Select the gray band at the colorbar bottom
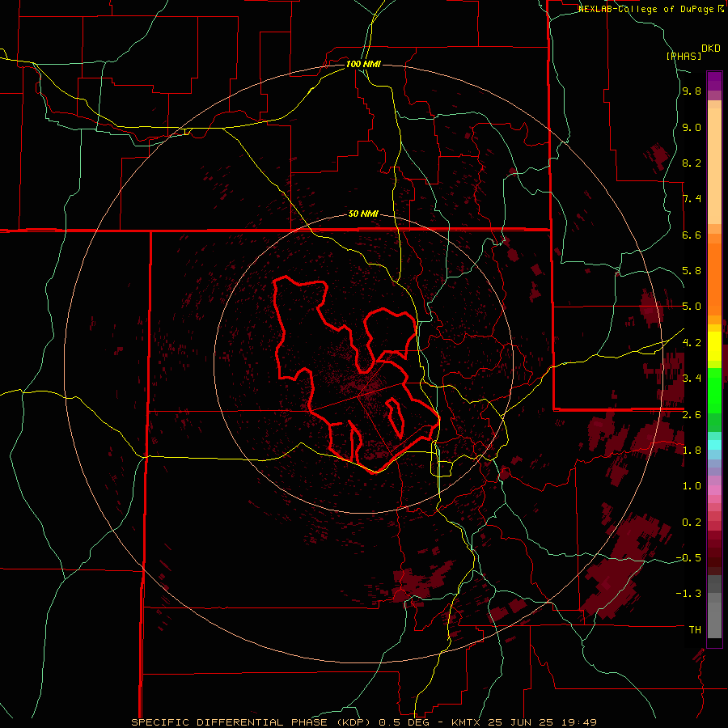The width and height of the screenshot is (728, 728). click(x=714, y=617)
